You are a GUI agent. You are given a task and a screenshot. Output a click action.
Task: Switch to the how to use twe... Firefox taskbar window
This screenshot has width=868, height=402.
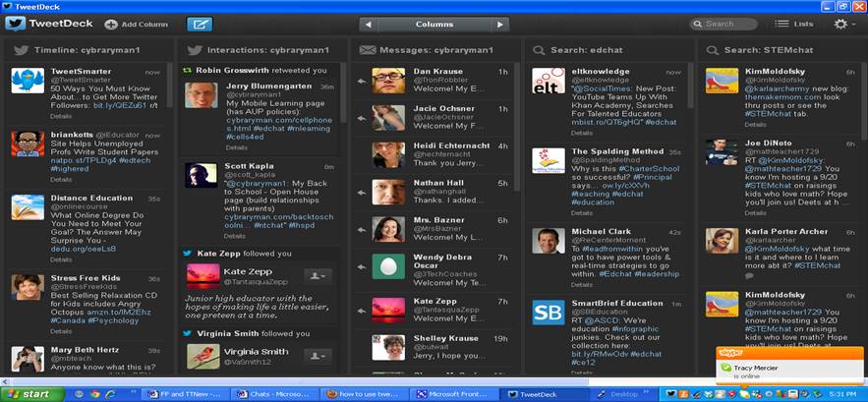click(x=365, y=394)
